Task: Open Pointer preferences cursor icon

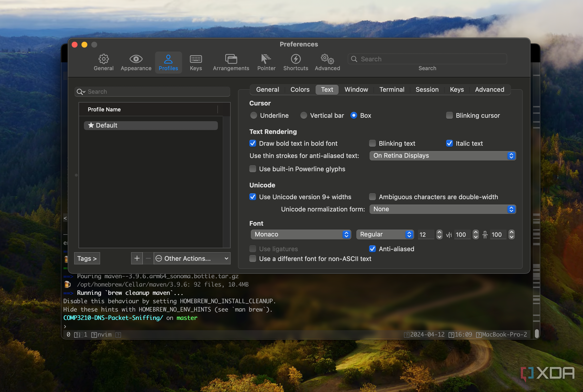Action: (x=266, y=59)
